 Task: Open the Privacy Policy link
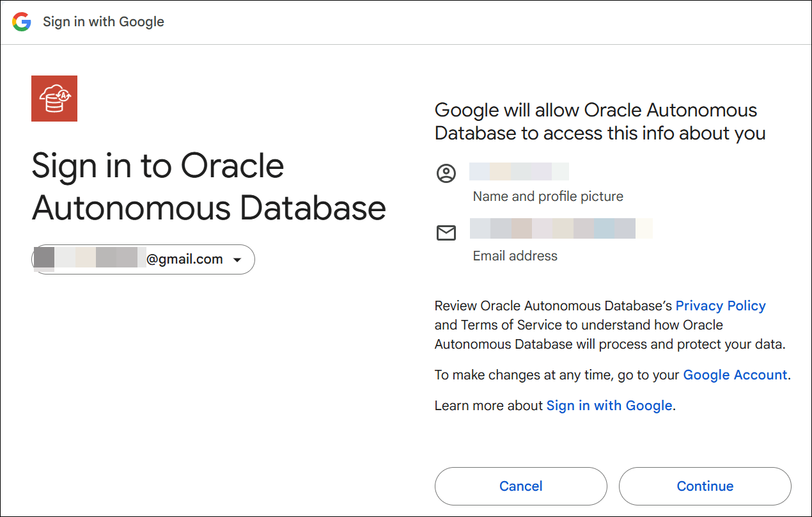pyautogui.click(x=721, y=305)
